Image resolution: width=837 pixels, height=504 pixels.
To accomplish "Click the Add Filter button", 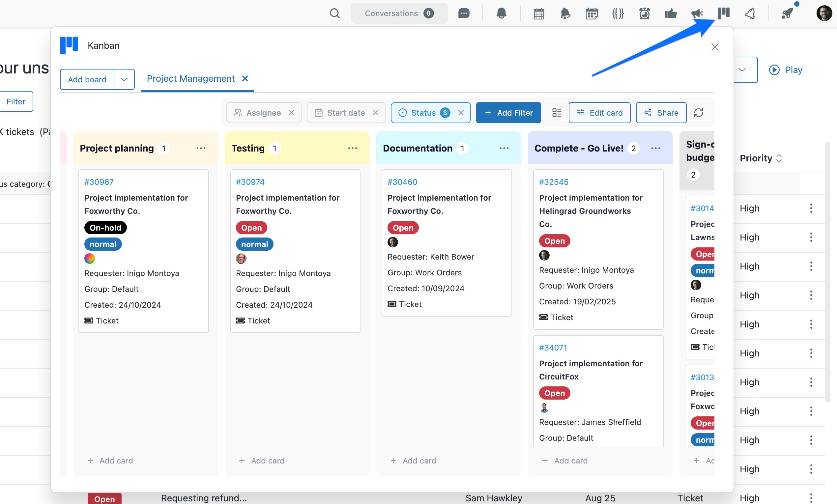I will [x=508, y=113].
